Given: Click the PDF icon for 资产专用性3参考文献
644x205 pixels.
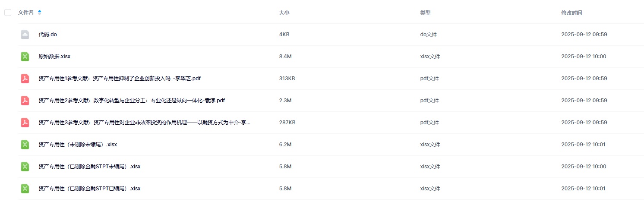Looking at the screenshot, I should click(25, 123).
